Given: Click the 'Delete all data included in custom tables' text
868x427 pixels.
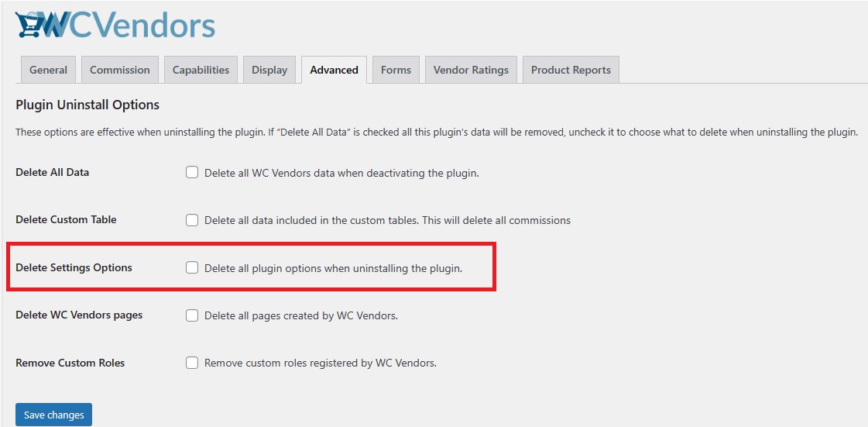Looking at the screenshot, I should pos(387,220).
